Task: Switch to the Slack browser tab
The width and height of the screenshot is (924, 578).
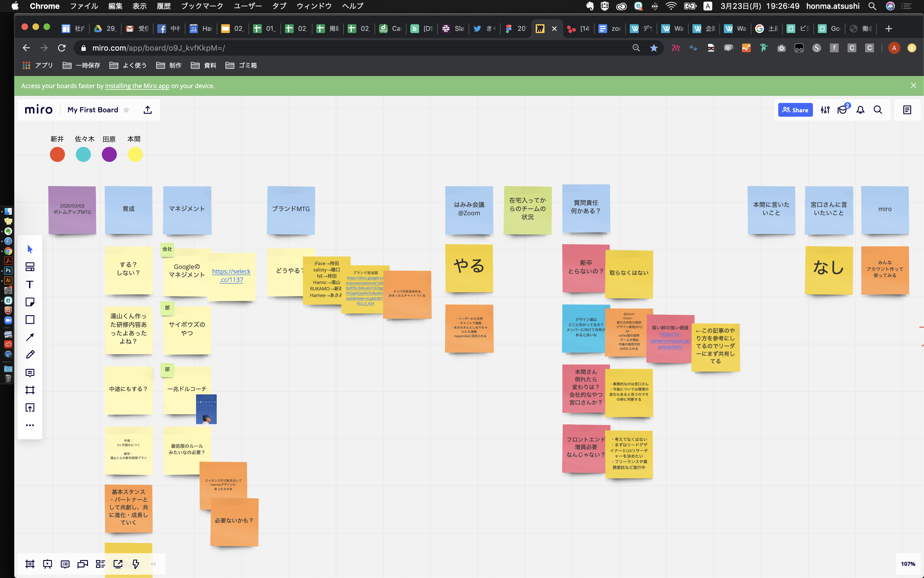Action: click(x=453, y=29)
